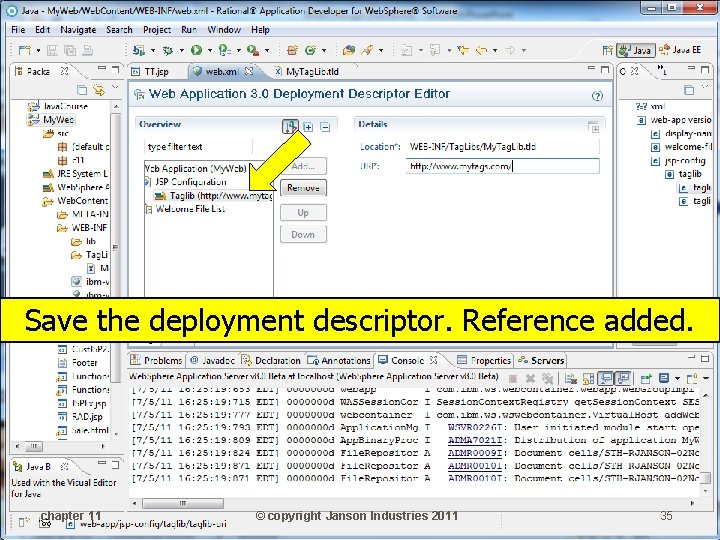Click the Back navigation arrow icon
Viewport: 720px width, 540px height.
click(481, 50)
